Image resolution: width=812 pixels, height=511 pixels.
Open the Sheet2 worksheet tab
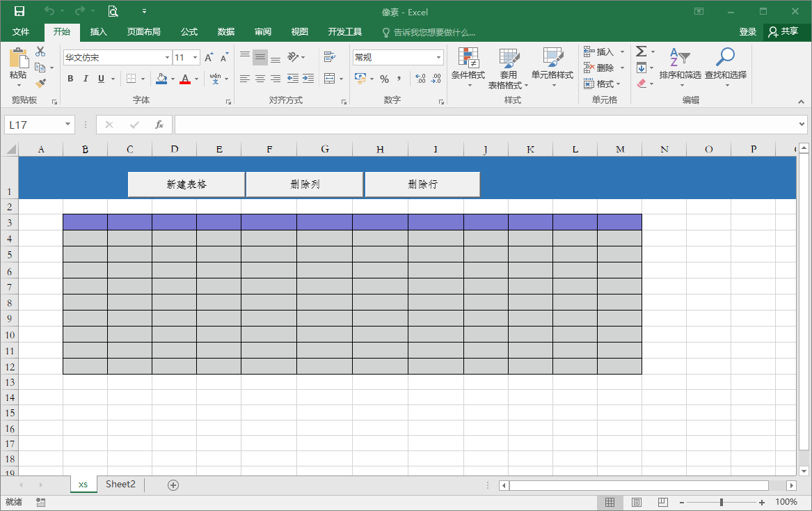click(120, 485)
